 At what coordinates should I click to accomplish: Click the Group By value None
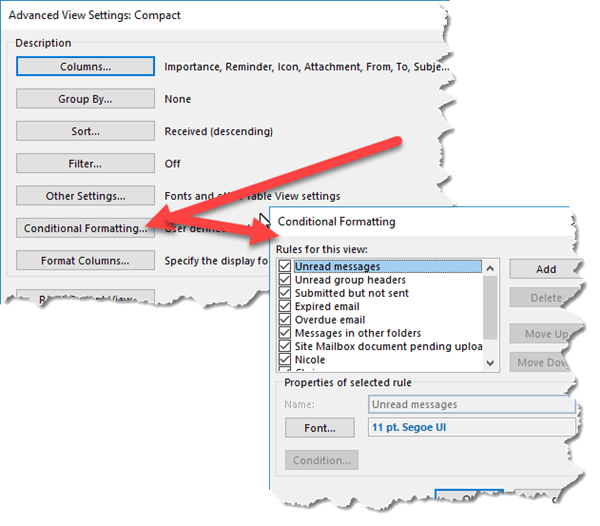click(x=178, y=99)
